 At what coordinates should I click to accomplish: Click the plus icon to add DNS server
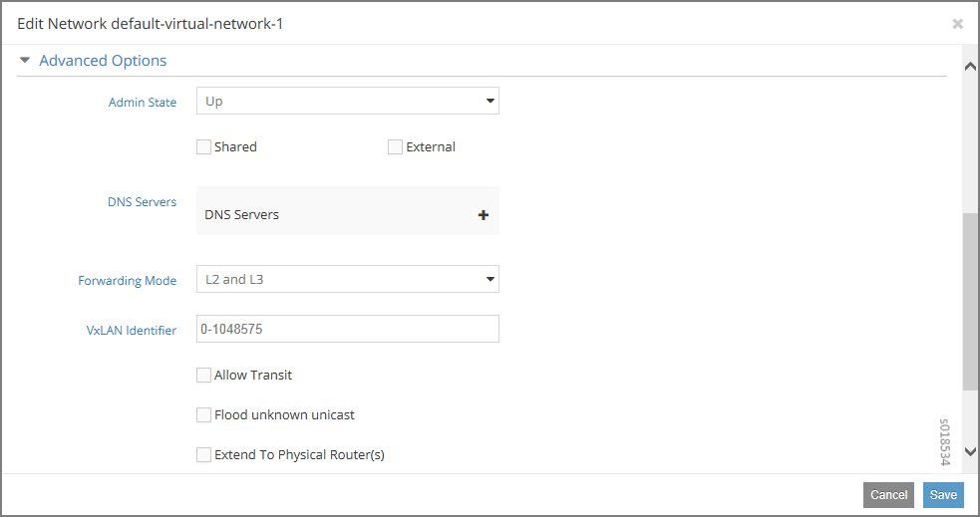coord(484,215)
